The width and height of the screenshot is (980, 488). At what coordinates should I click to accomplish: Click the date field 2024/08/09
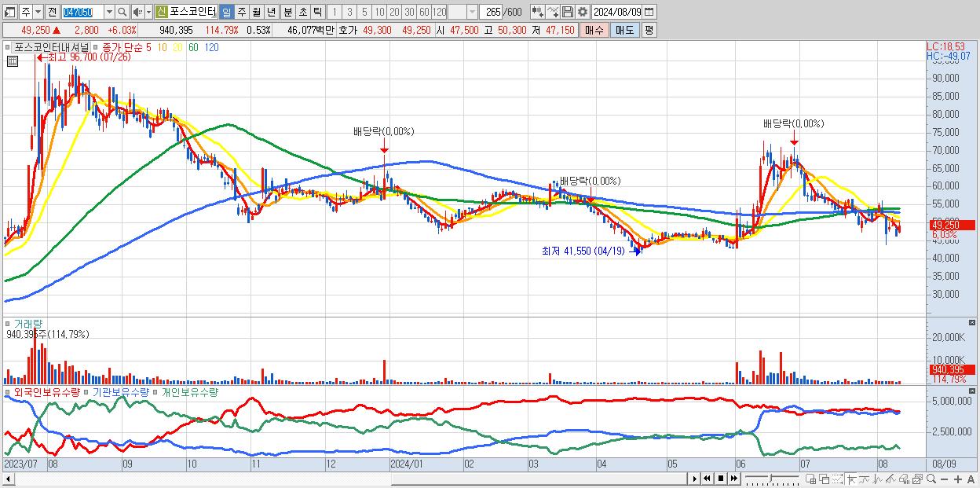[616, 12]
